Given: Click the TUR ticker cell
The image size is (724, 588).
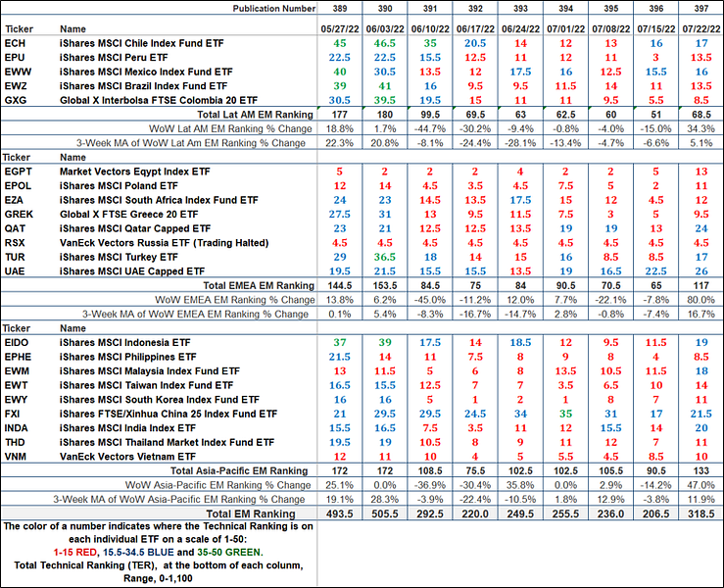Looking at the screenshot, I should pos(15,258).
